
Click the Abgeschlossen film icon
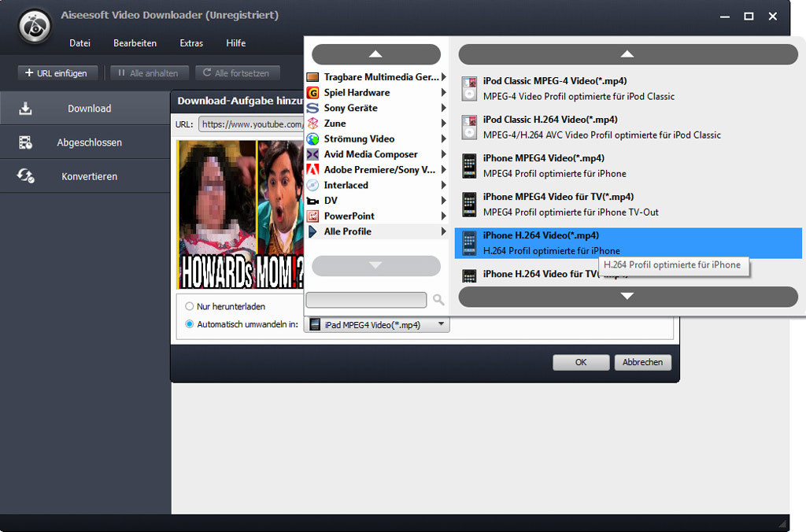25,142
